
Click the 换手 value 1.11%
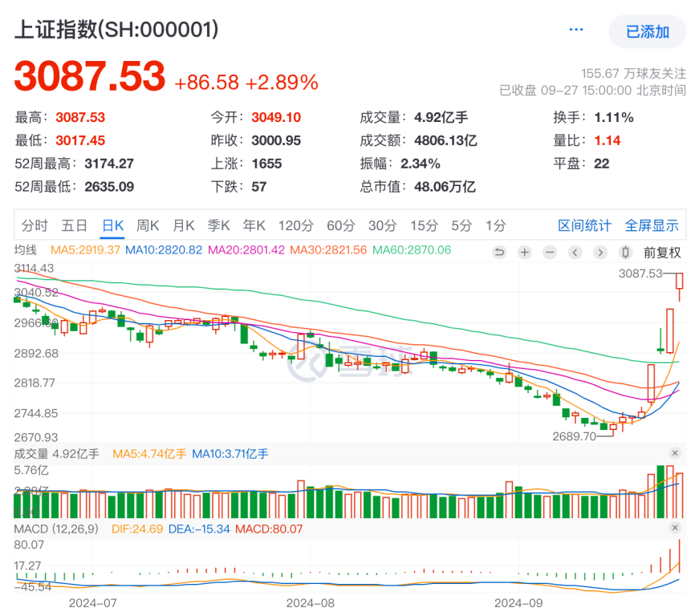[x=614, y=117]
